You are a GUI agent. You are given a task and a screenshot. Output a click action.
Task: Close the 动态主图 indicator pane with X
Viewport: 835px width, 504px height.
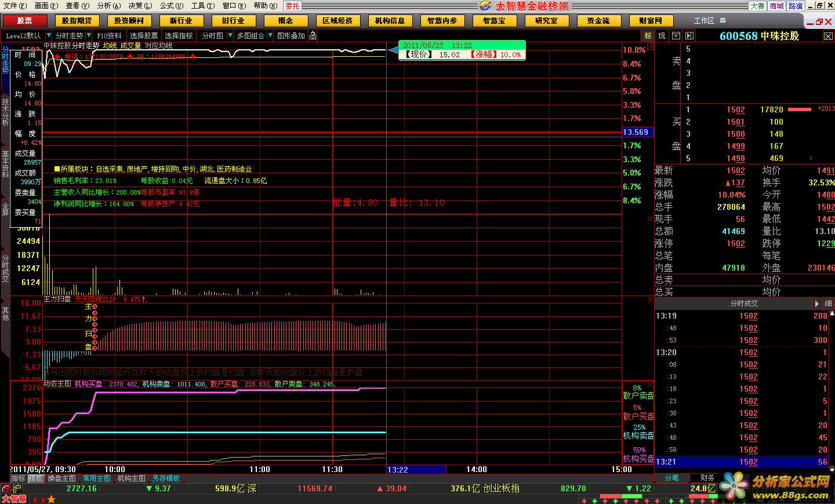pos(650,384)
